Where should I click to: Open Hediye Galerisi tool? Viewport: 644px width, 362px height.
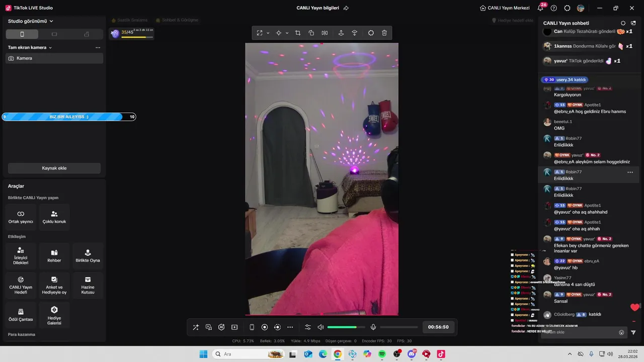[54, 315]
